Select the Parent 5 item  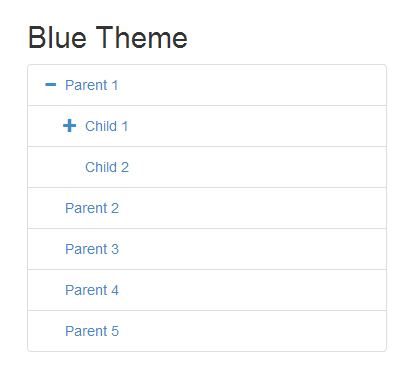click(x=92, y=331)
